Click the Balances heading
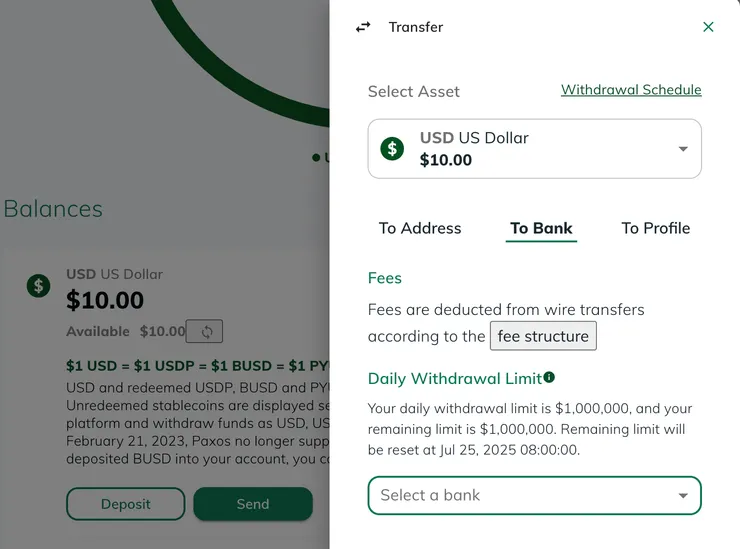The width and height of the screenshot is (740, 549). (53, 208)
